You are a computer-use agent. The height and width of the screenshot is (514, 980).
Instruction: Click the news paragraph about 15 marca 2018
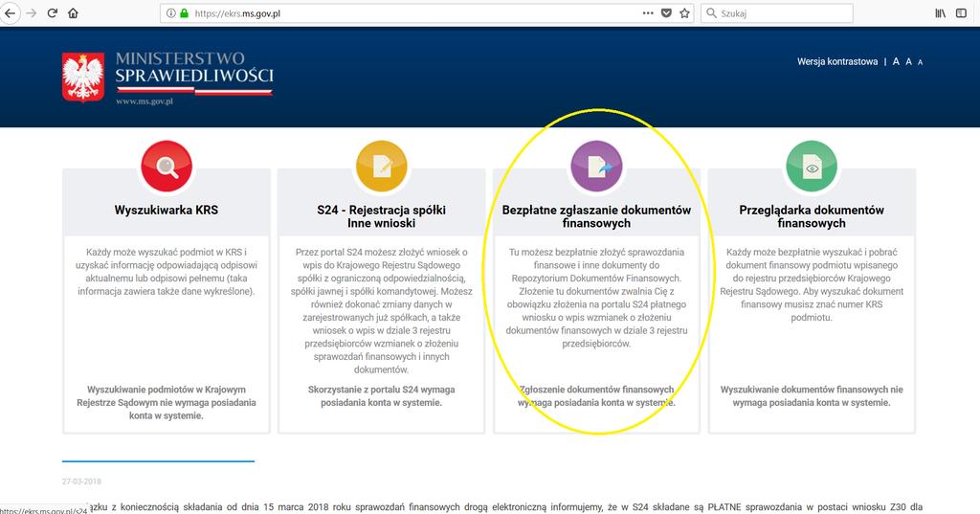click(x=505, y=507)
